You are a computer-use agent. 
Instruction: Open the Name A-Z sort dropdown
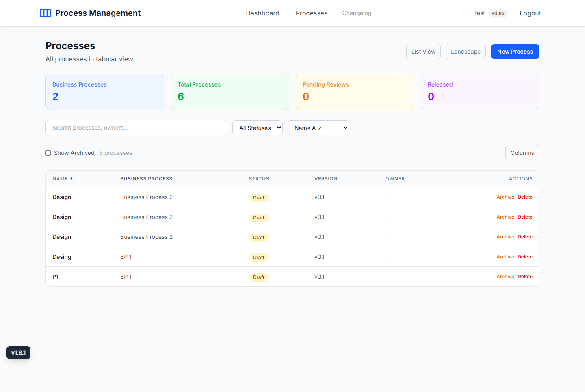coord(318,128)
